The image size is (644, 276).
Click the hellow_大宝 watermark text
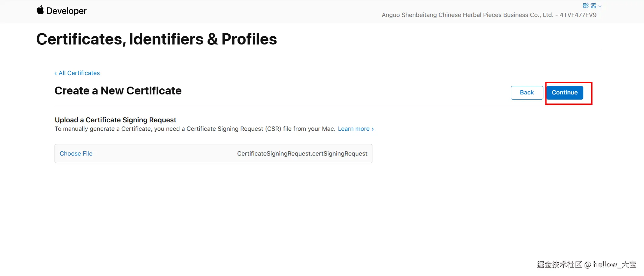click(x=614, y=264)
